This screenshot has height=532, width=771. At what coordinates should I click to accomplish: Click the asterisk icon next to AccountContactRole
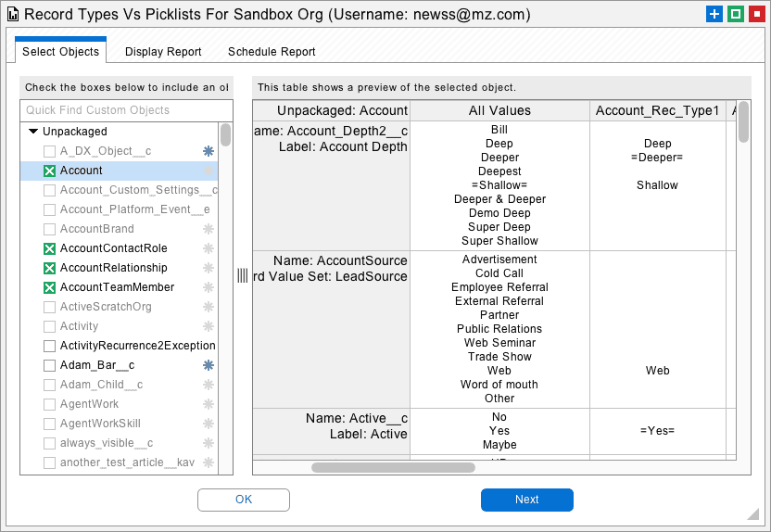coord(209,248)
